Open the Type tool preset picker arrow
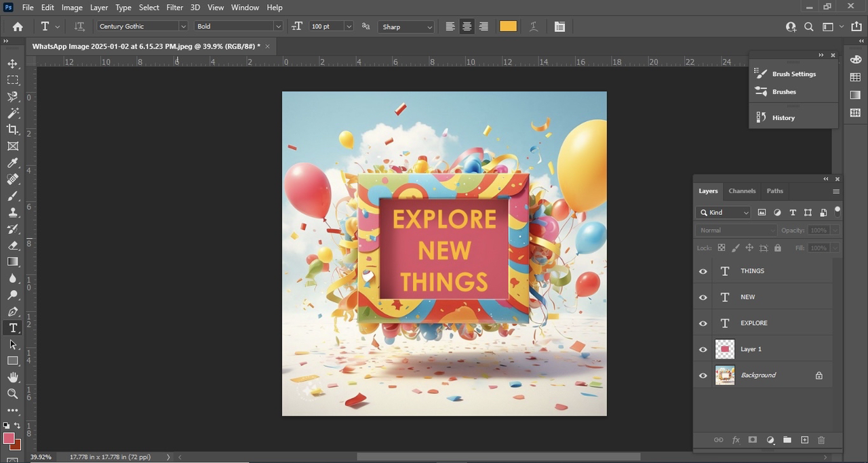The height and width of the screenshot is (463, 868). 58,26
